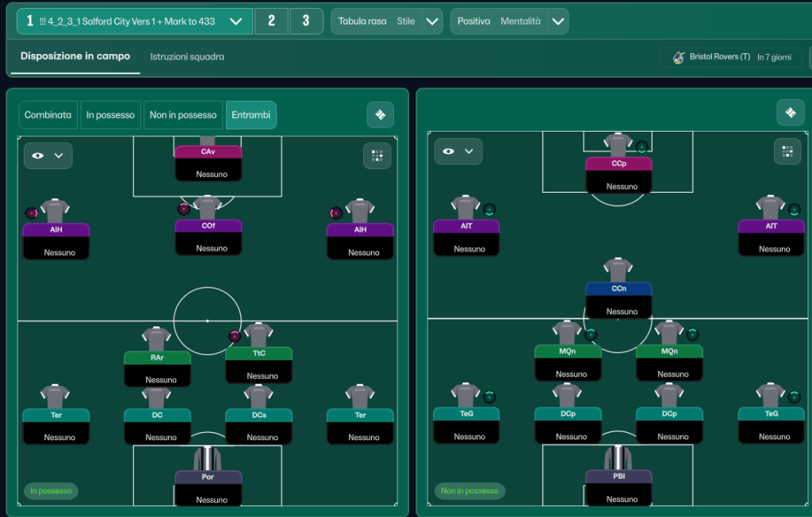Select the Disposizione in campo tab
Viewport: 812px width, 517px height.
[75, 57]
